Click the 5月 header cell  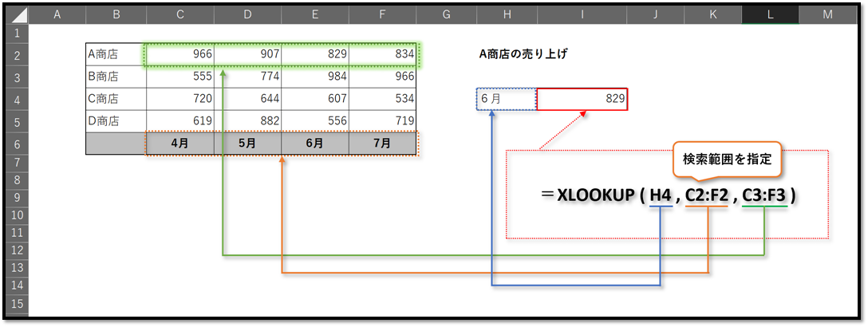pyautogui.click(x=247, y=144)
